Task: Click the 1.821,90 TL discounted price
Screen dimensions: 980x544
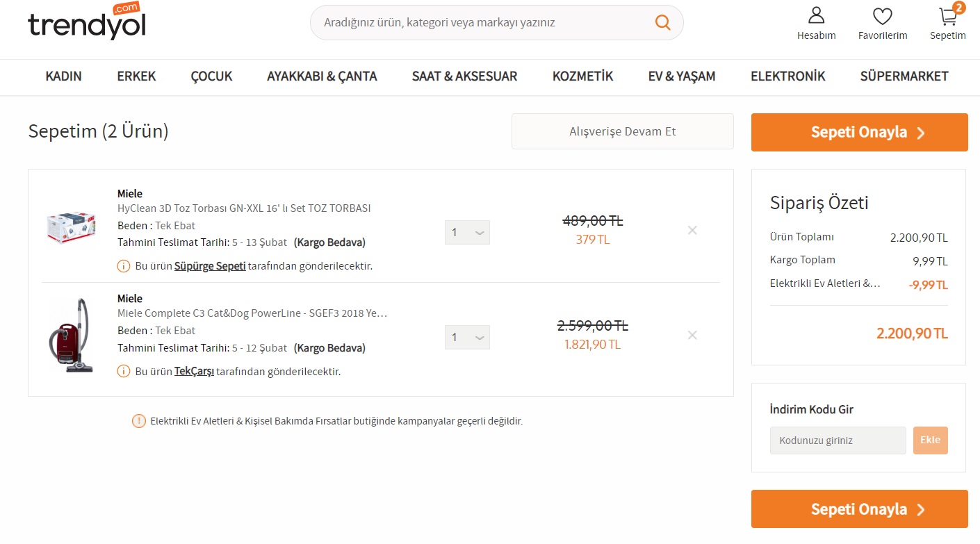Action: tap(593, 345)
